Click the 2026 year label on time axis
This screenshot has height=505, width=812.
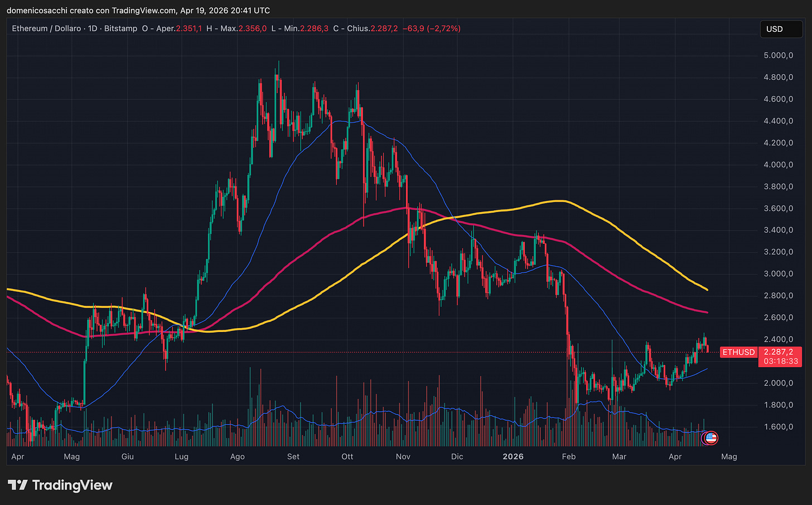point(513,456)
